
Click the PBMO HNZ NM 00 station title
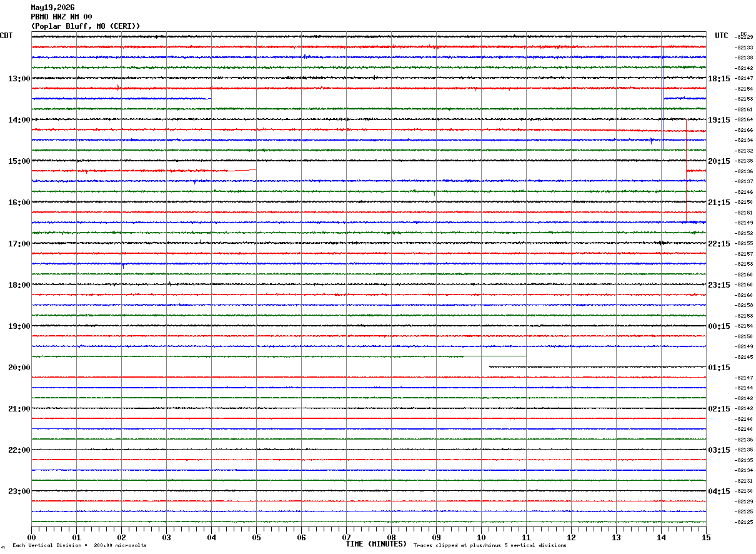[61, 17]
